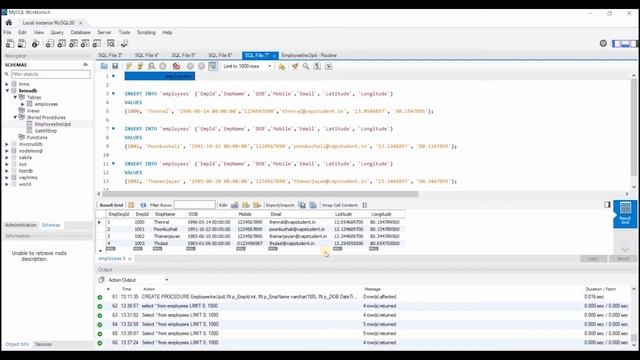Open the object inspector info icon
Viewport: 640px width, 360px height.
(36, 43)
